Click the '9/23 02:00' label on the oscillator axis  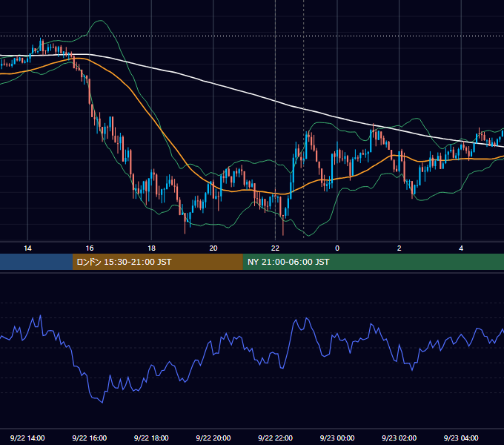click(399, 438)
